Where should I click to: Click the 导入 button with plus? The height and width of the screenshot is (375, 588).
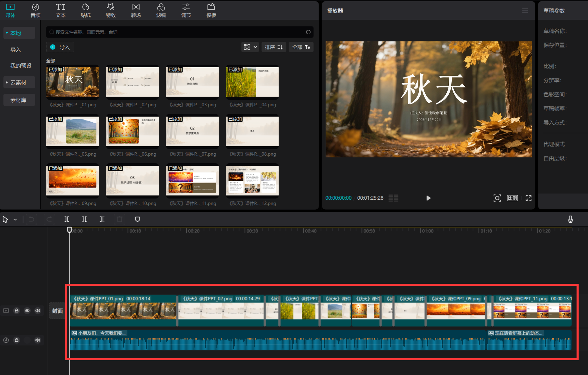(x=60, y=47)
